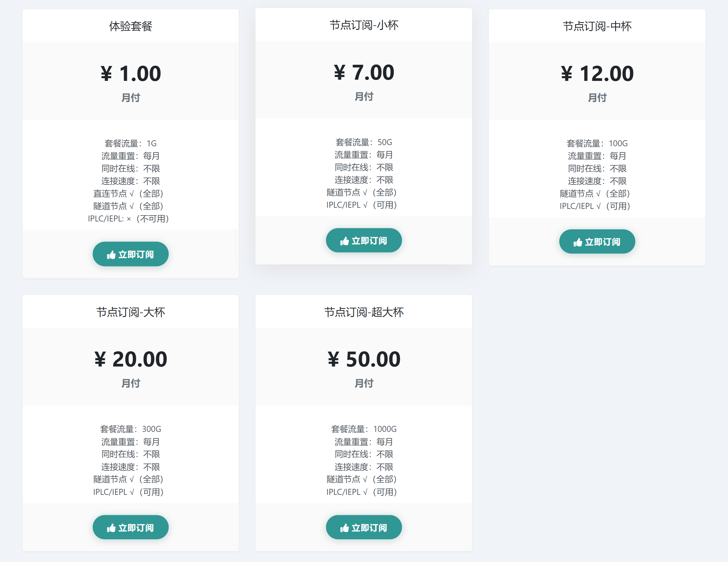Click thumbs-up icon in 超大杯 subscribe button

pos(344,528)
